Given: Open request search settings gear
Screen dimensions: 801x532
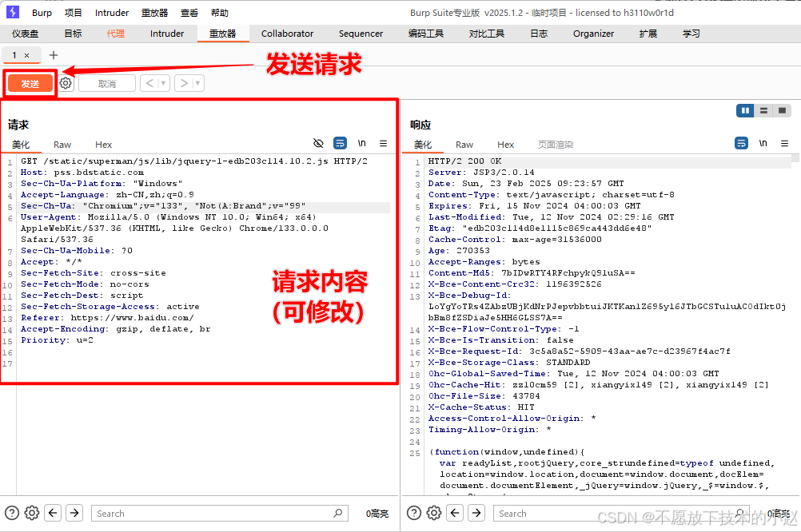Looking at the screenshot, I should 32,513.
